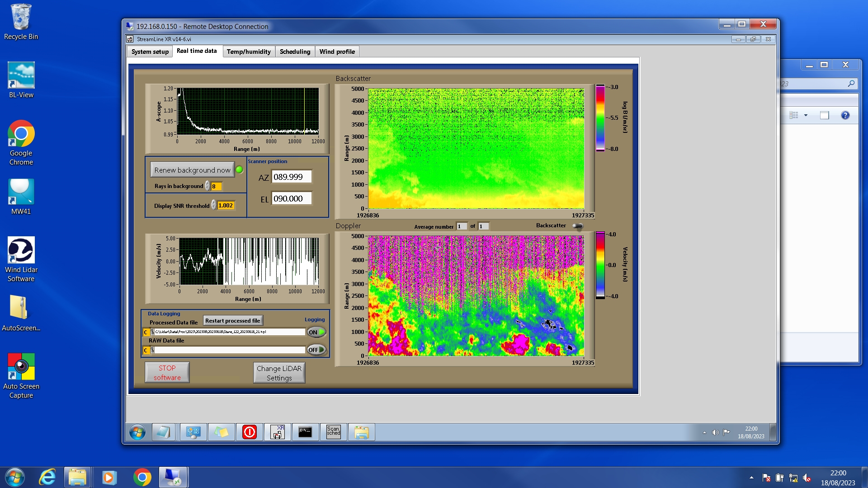Open the Scheduling tab
Image resolution: width=868 pixels, height=488 pixels.
click(295, 52)
